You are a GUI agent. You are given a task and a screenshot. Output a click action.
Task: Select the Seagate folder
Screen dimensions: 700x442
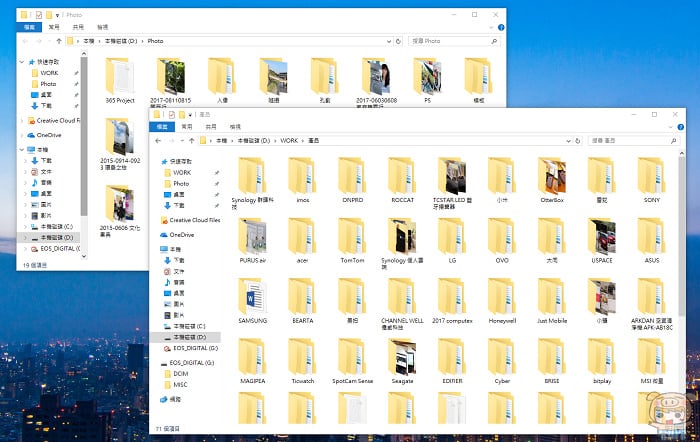click(402, 361)
